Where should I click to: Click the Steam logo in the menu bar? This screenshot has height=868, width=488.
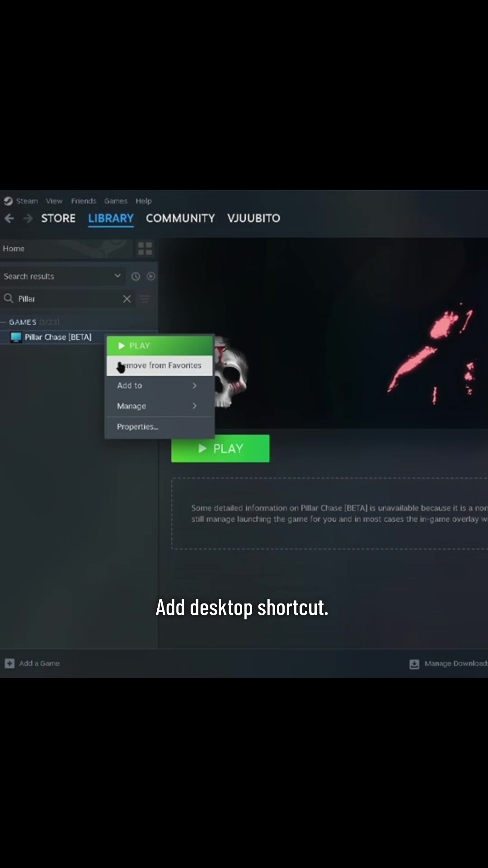8,201
